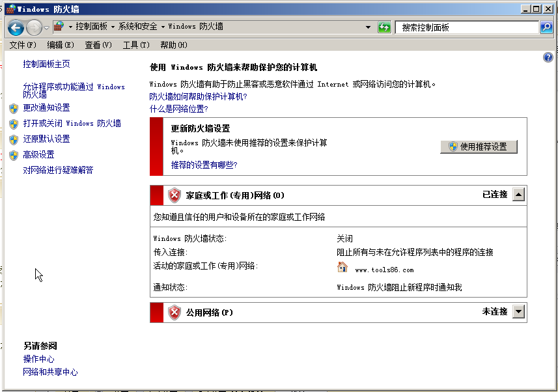Select 已连接 status text
Screen dimensions: 558x392
pos(495,195)
